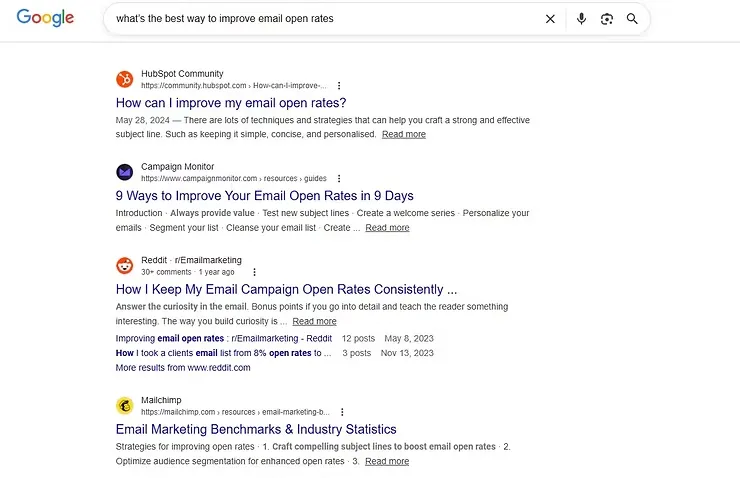740x478 pixels.
Task: Click the community.hubspot.com URL breadcrumb
Action: tap(234, 85)
